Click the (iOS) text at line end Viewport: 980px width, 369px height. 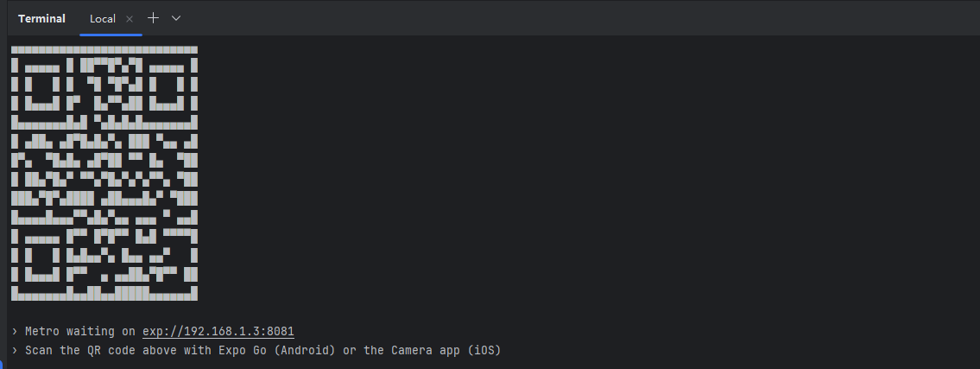(x=485, y=350)
